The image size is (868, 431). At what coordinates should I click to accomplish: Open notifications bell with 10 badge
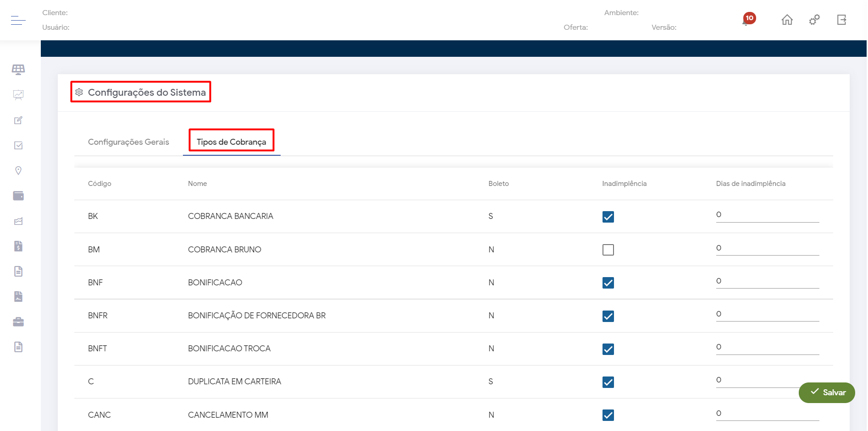[747, 20]
